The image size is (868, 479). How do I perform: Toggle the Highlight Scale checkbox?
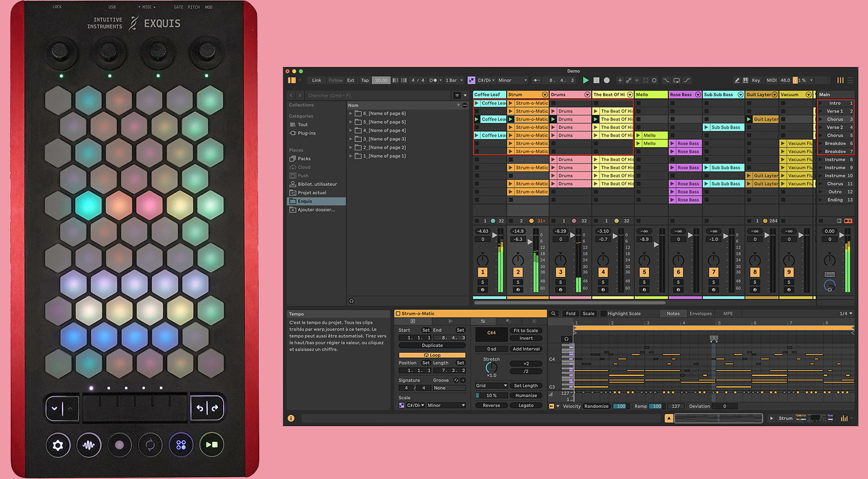[604, 314]
